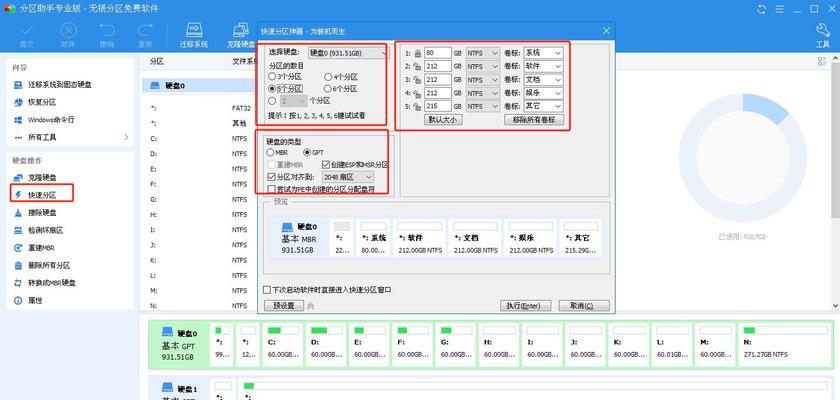Choose the 6个分区 radio option
The height and width of the screenshot is (400, 840).
point(328,89)
